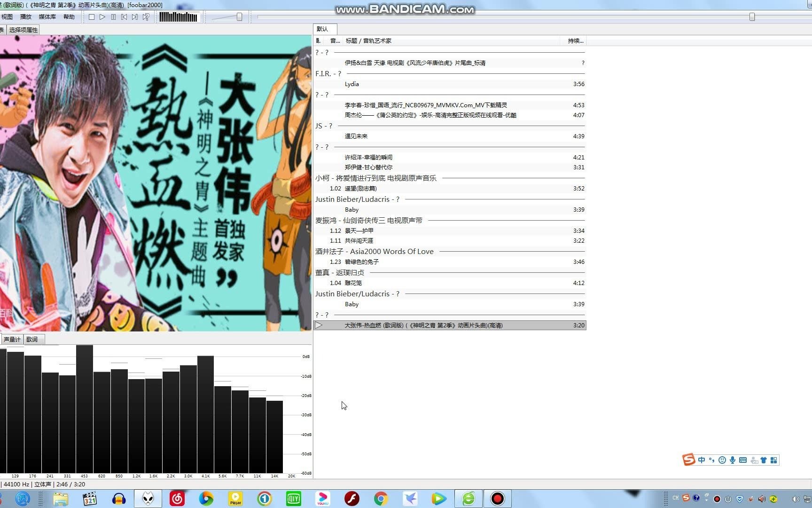Select the 周杰伦 蒲公英的约定 track row
The image size is (812, 508).
point(450,115)
